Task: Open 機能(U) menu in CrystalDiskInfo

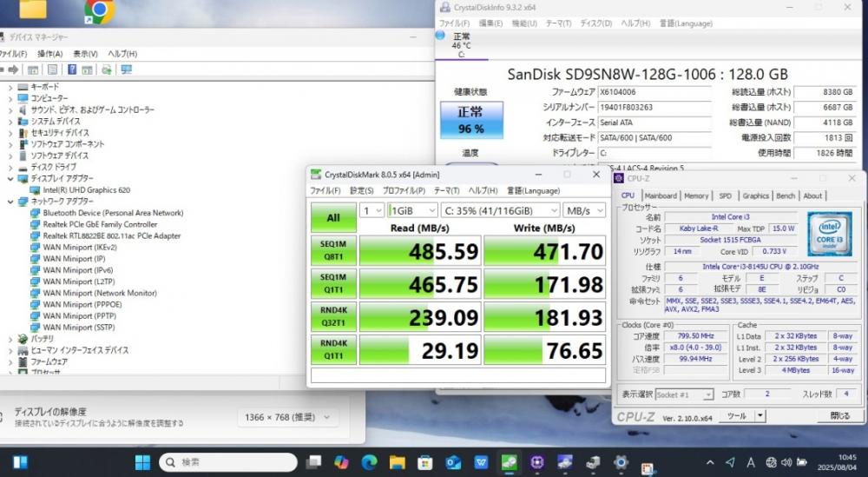Action: click(524, 23)
